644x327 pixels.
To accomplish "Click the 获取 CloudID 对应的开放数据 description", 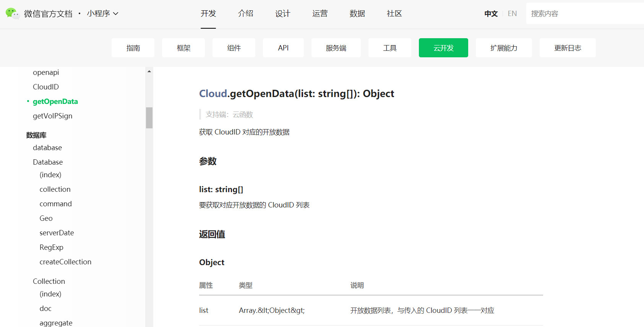I will [244, 132].
